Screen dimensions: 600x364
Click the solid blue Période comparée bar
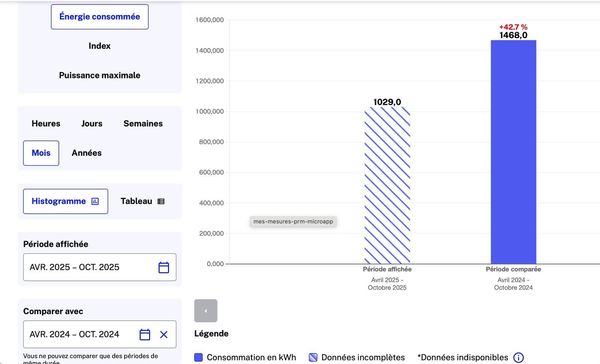pos(513,152)
